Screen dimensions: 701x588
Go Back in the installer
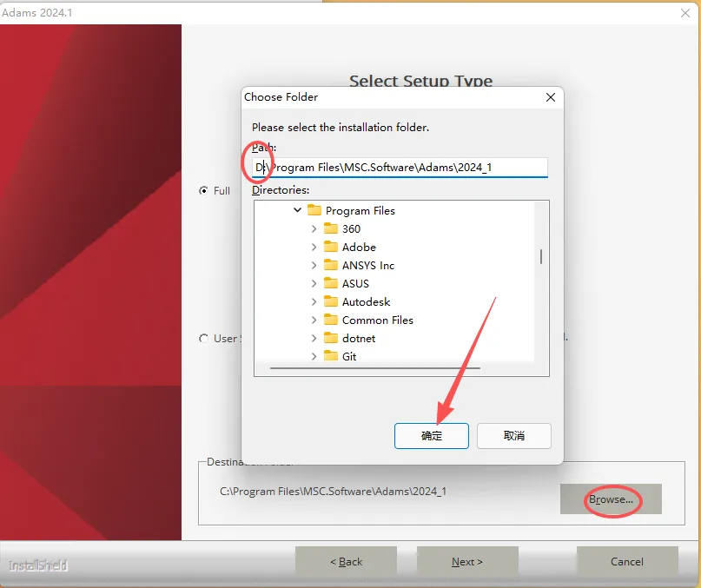(x=346, y=562)
